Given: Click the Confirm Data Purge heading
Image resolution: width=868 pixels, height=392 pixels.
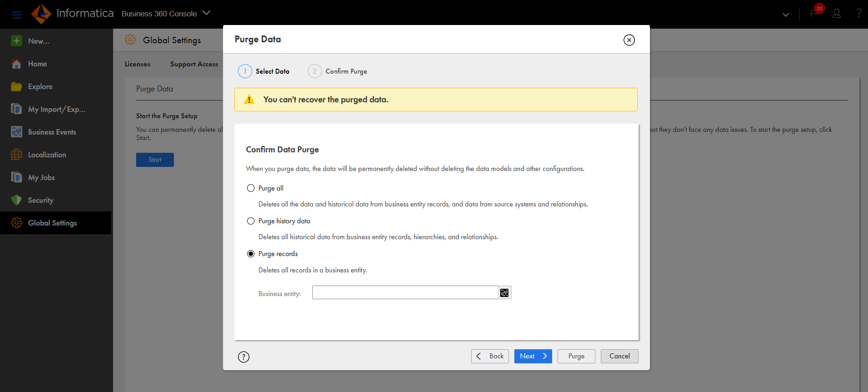Looking at the screenshot, I should [x=283, y=150].
